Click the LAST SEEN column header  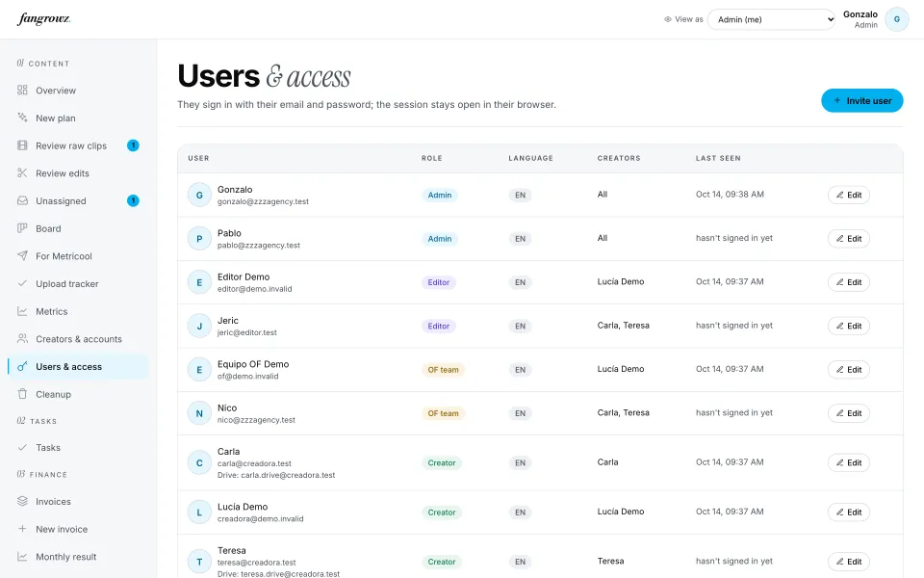pyautogui.click(x=718, y=158)
